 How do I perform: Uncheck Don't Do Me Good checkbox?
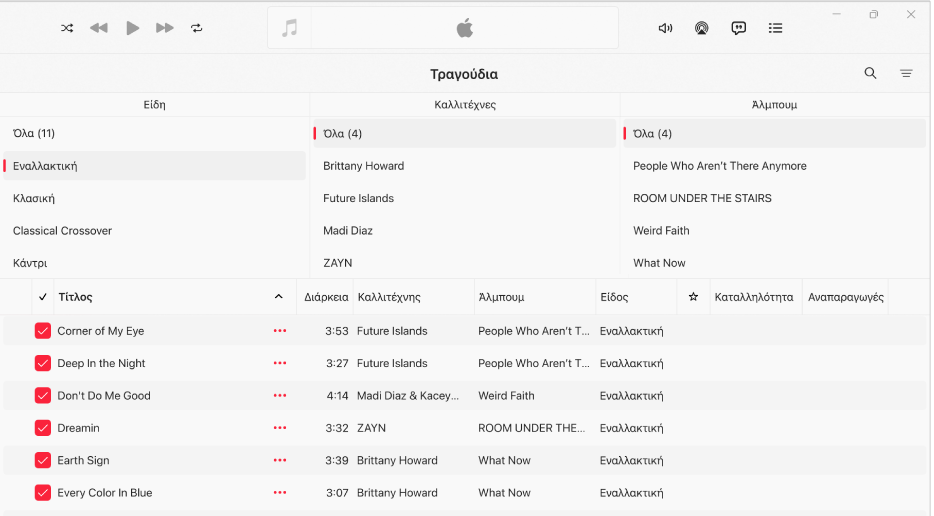pyautogui.click(x=43, y=396)
